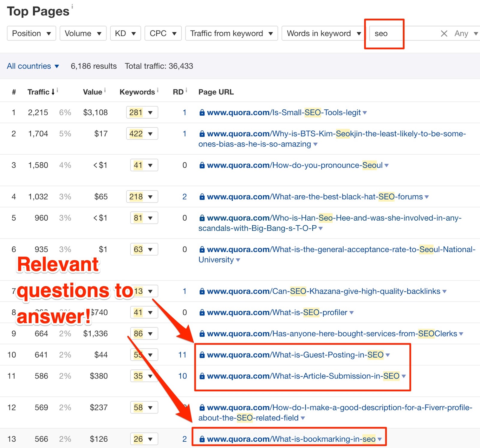Select Total traffic: 36,433 text
Screen dimensions: 480x448
click(x=159, y=66)
